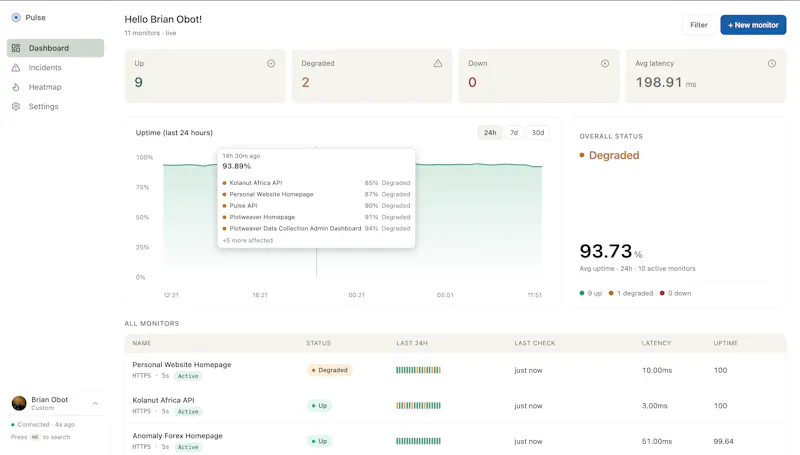This screenshot has height=455, width=800.
Task: Click the 99.64 uptime cell
Action: coord(723,441)
